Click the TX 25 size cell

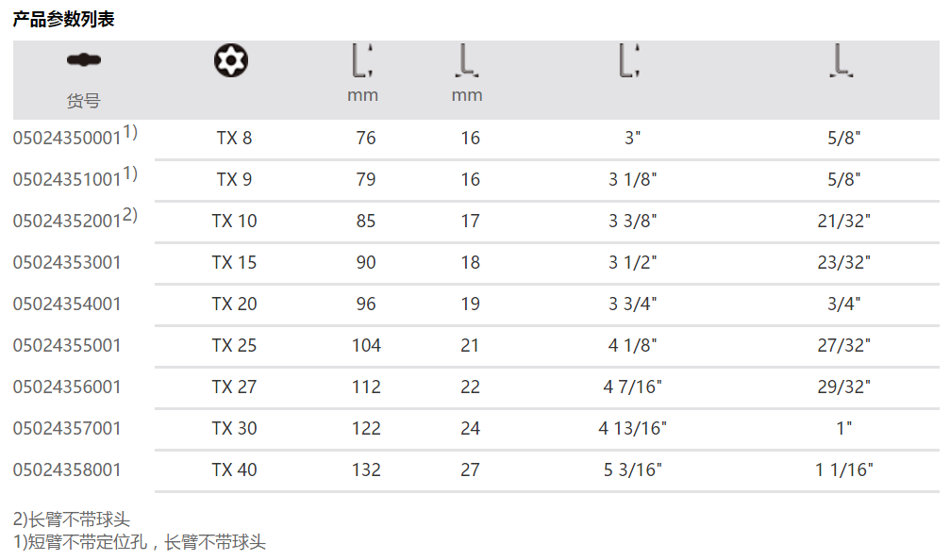[234, 346]
